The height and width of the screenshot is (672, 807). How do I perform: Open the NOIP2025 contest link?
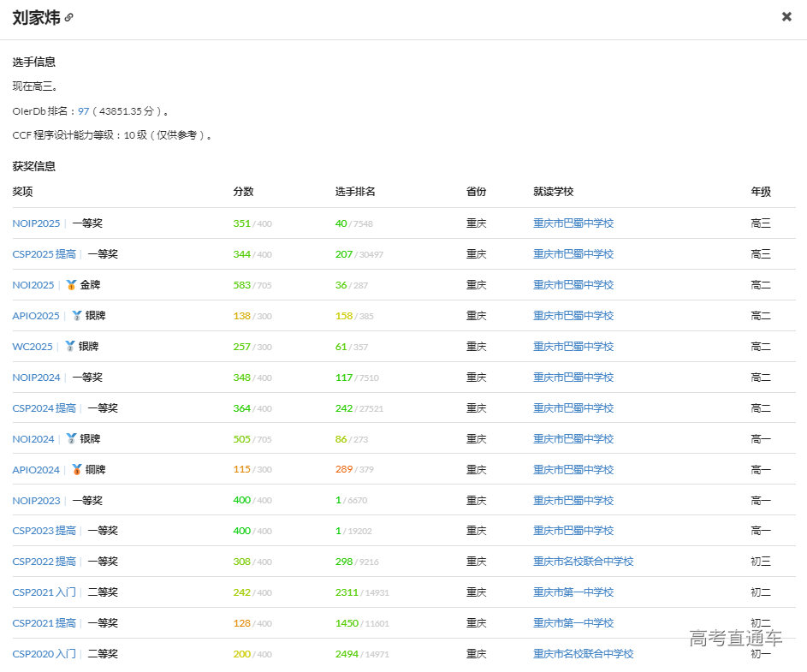(36, 223)
